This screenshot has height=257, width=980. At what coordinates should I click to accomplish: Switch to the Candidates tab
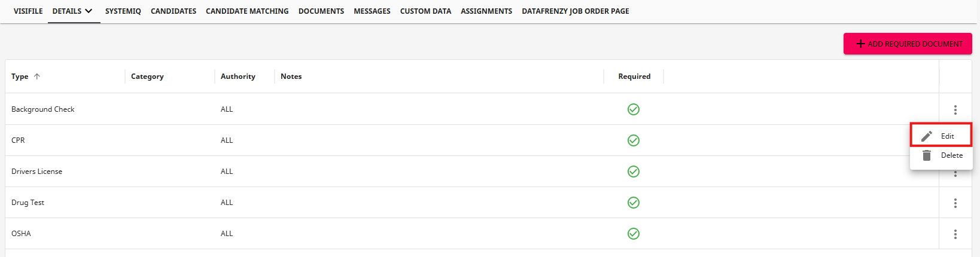pyautogui.click(x=174, y=11)
